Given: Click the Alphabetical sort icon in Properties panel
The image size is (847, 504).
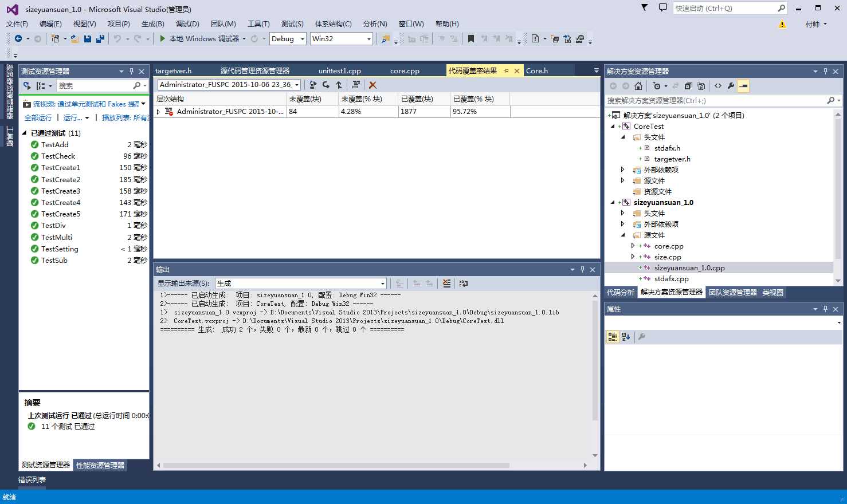Looking at the screenshot, I should (626, 337).
